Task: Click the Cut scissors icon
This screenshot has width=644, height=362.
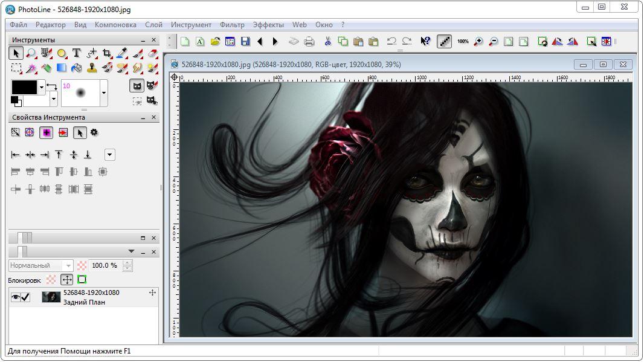Action: coord(327,41)
